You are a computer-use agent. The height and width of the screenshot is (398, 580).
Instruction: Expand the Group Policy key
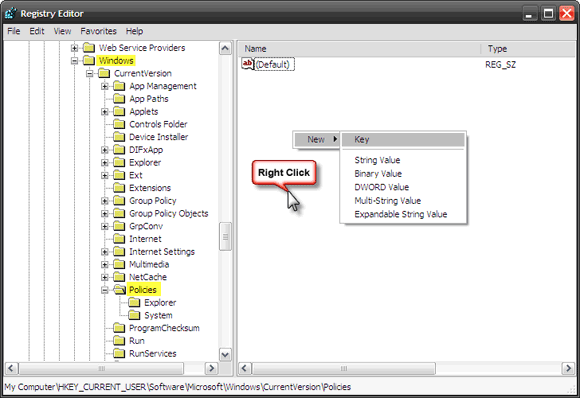[105, 201]
